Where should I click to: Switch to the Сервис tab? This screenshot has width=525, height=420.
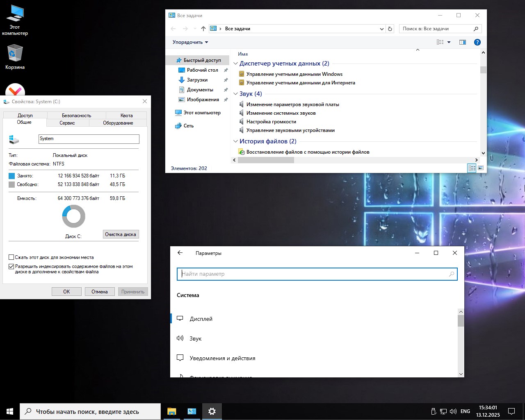point(67,123)
